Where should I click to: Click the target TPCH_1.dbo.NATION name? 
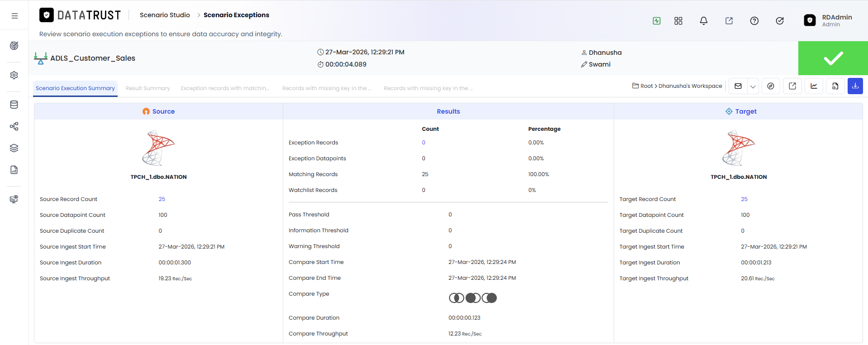pos(739,177)
